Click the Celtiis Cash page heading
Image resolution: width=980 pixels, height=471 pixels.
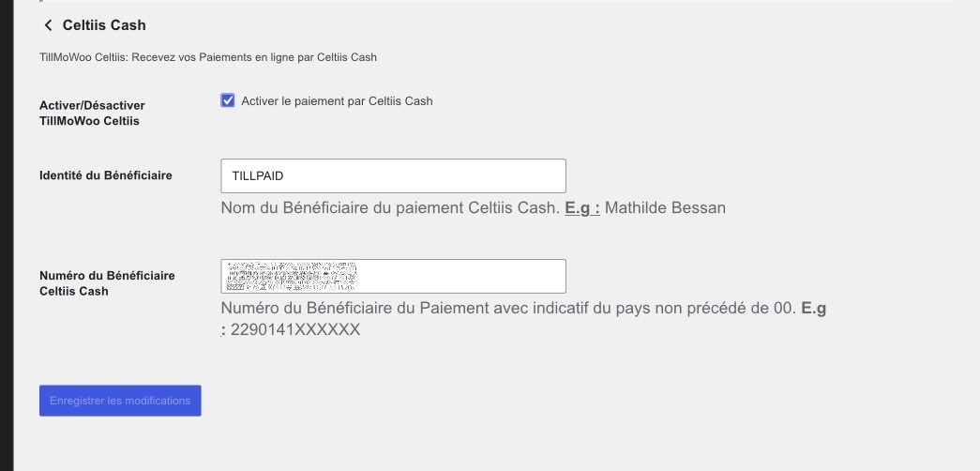(x=104, y=25)
